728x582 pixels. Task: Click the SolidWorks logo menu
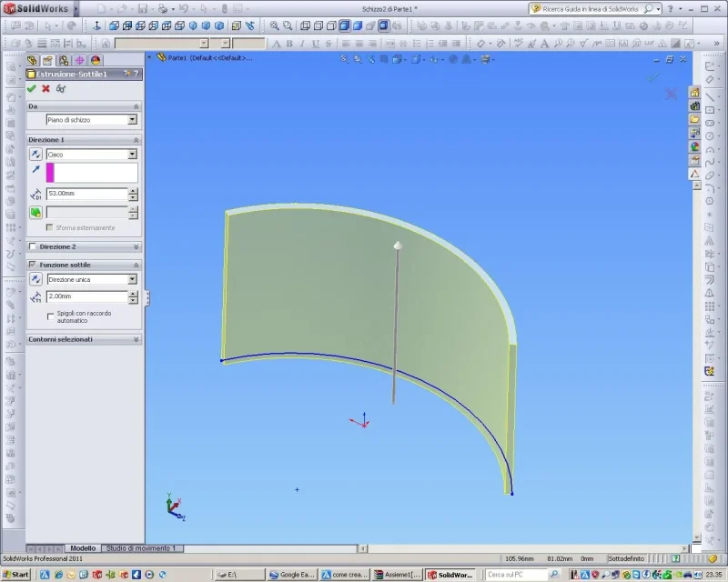36,8
